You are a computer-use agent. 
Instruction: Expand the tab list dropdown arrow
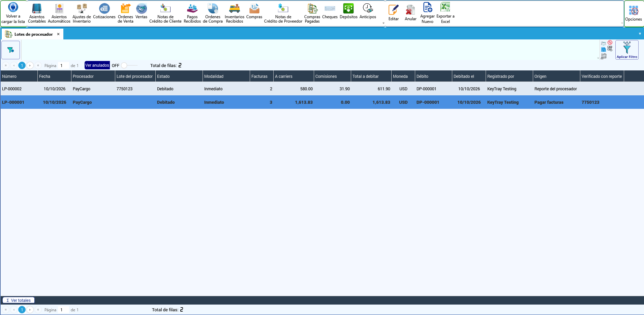coord(640,34)
